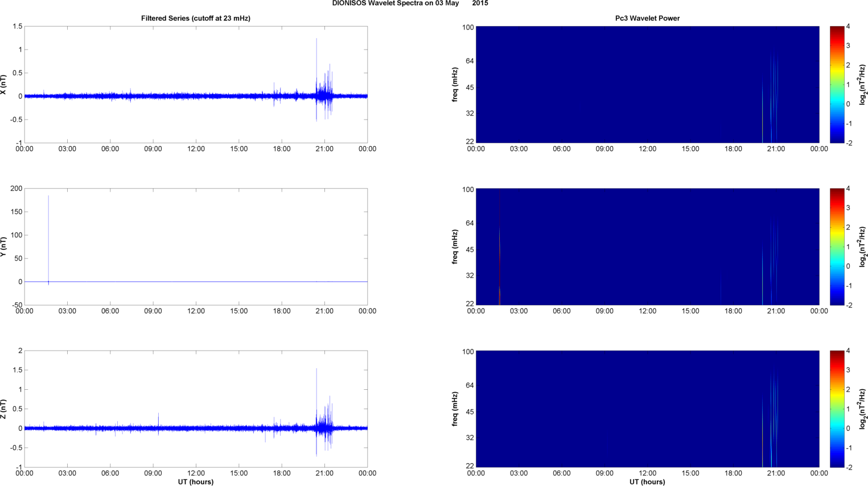This screenshot has width=868, height=486.
Task: Click the 'freq (mHz)' label of the X spectrogram
Action: pos(455,85)
